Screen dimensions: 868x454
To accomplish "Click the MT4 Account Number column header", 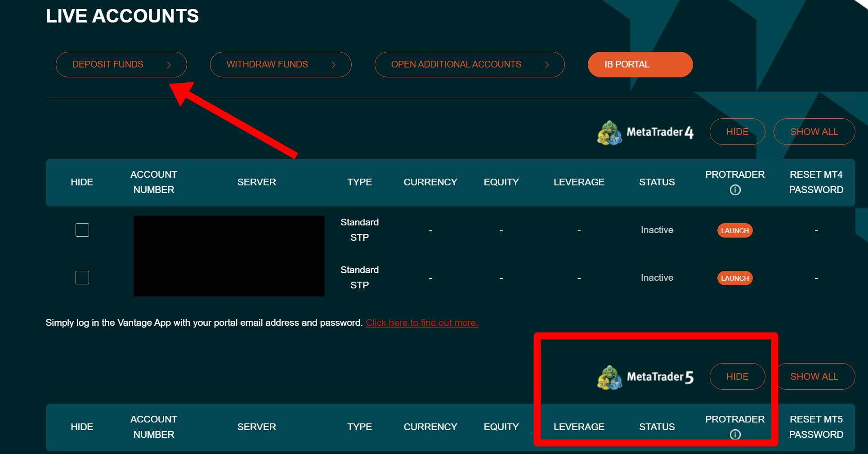I will (x=154, y=182).
